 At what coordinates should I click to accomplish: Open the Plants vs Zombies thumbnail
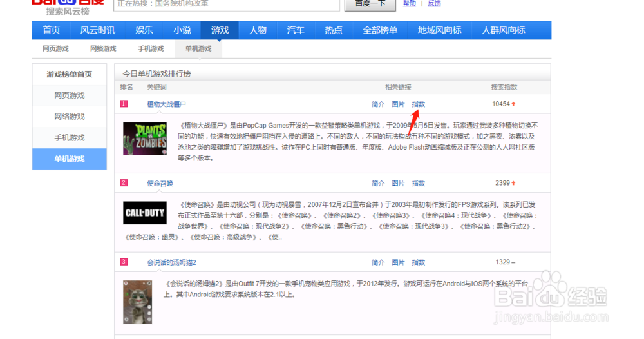[x=144, y=139]
